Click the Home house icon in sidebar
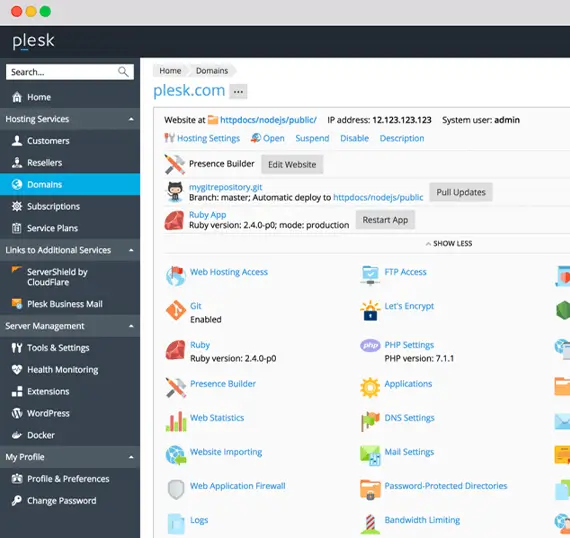Viewport: 570px width, 538px height. [17, 97]
